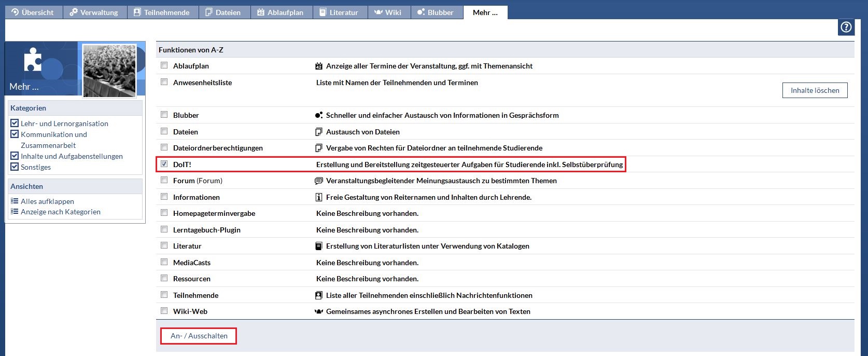Screen dimensions: 868x356
Task: Uncheck the DoIT! checkbox
Action: point(164,164)
